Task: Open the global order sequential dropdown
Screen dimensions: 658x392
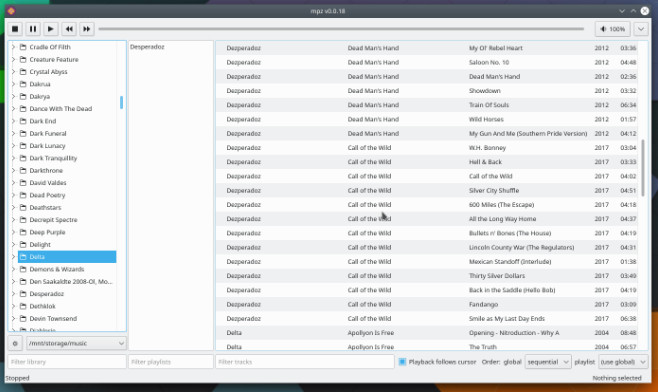Action: pyautogui.click(x=548, y=362)
